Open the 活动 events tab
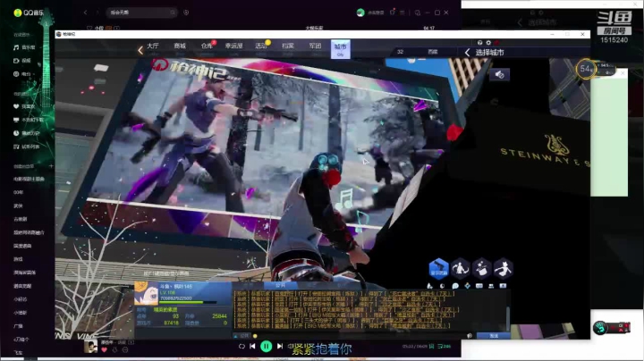Viewport: 644px width, 361px height. (x=261, y=46)
